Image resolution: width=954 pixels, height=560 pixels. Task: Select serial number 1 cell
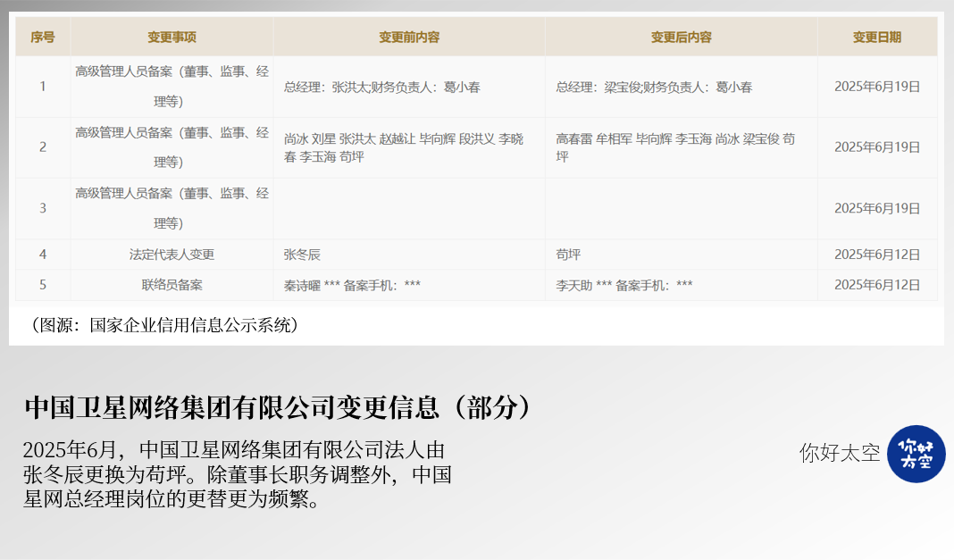pos(43,87)
